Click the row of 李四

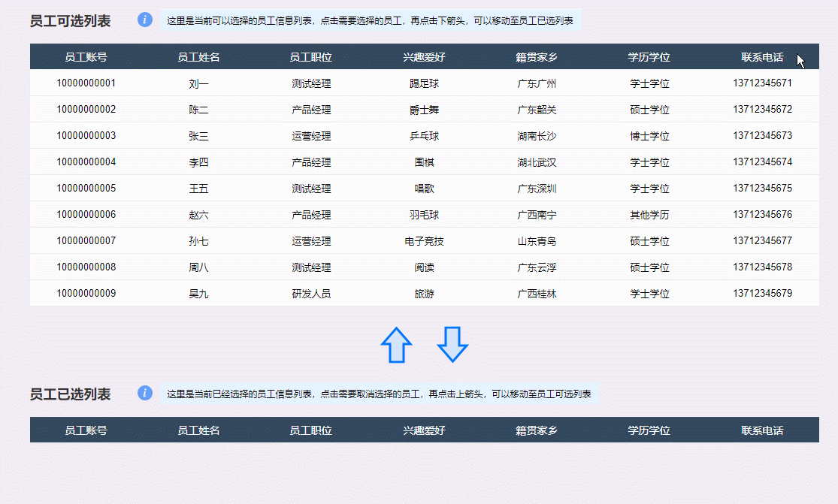[x=199, y=161]
